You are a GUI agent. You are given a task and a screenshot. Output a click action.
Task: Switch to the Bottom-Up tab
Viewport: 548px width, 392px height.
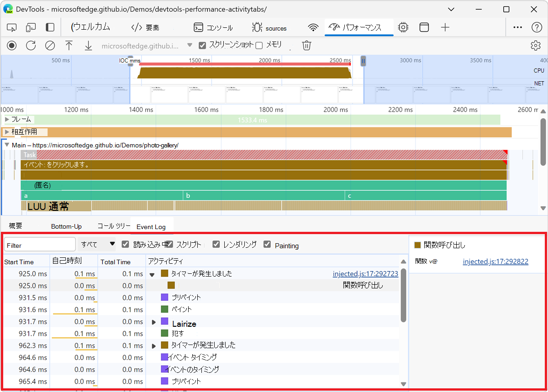coord(66,226)
